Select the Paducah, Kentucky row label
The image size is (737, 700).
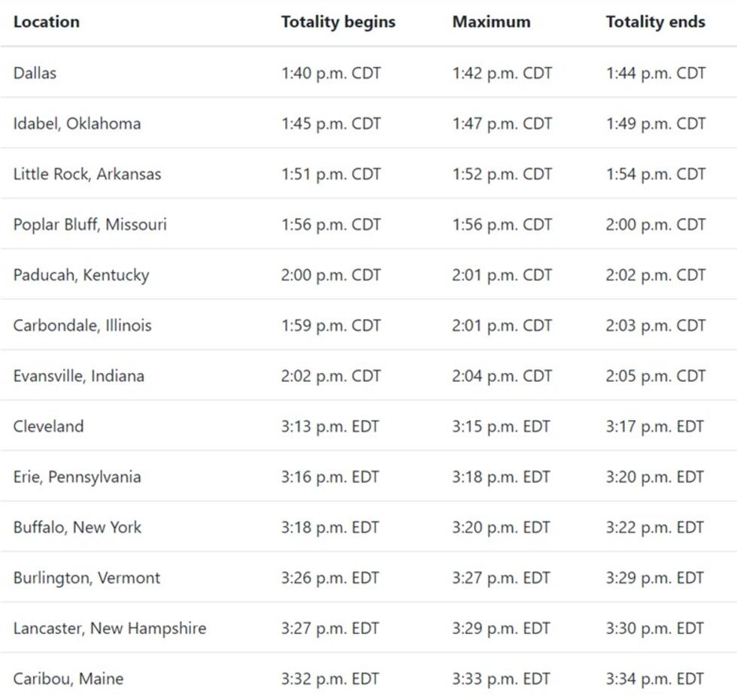[x=80, y=274]
